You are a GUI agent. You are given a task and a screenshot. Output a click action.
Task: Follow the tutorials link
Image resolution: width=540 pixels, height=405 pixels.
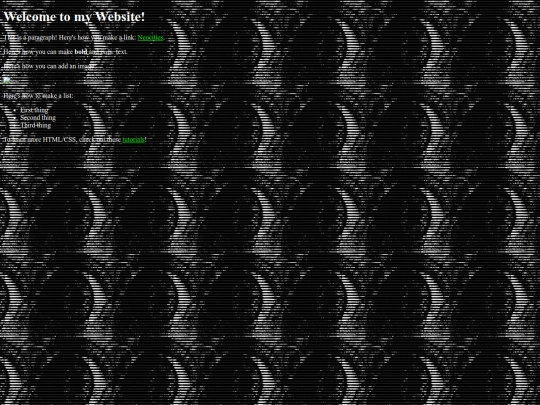click(134, 139)
